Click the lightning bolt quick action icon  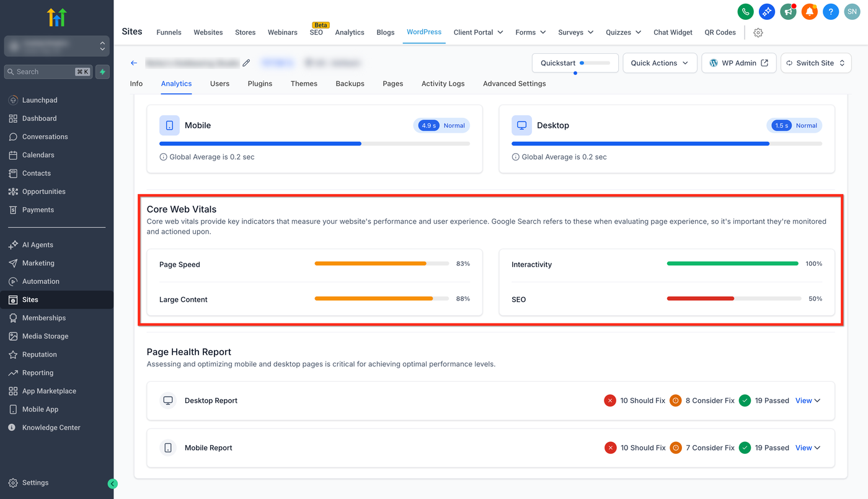103,72
